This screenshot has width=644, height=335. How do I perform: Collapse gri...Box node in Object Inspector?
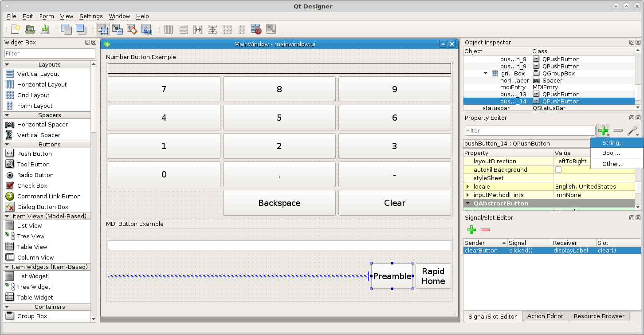486,73
